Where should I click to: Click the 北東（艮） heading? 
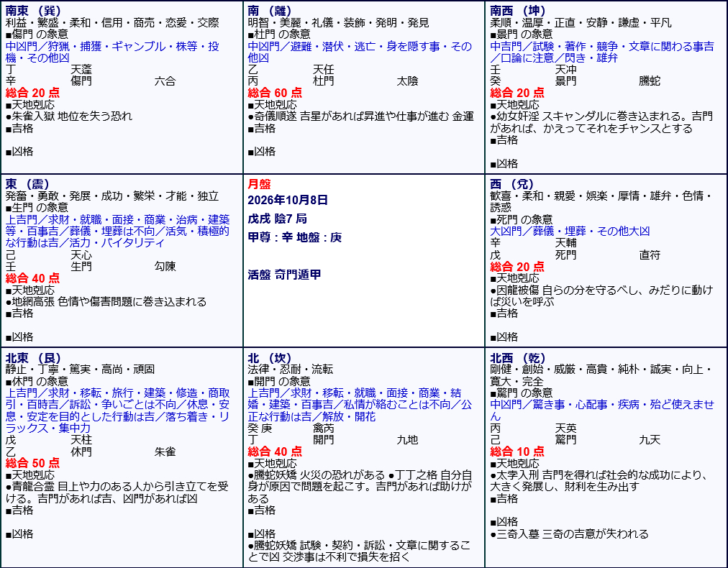(x=33, y=358)
